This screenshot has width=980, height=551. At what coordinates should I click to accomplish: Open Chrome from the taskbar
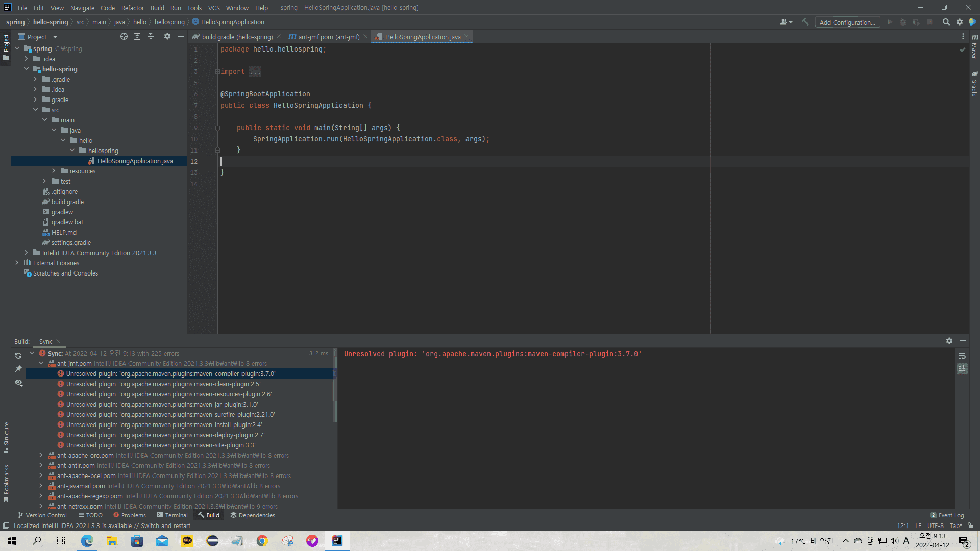pos(262,541)
